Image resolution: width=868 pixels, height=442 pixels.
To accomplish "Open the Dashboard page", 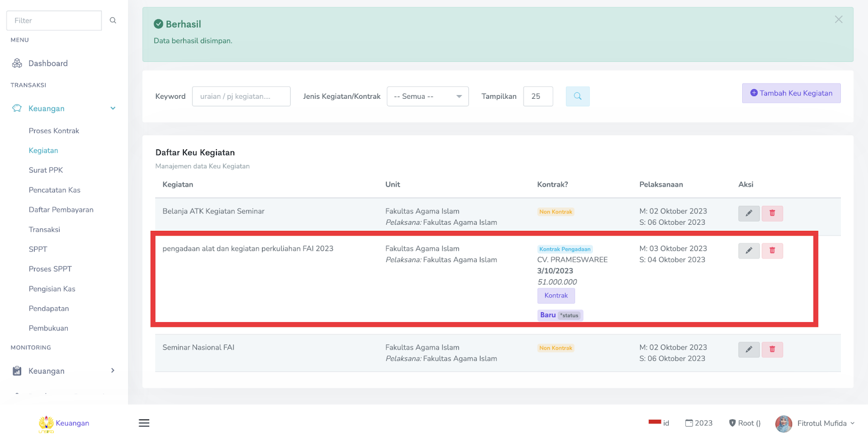I will coord(48,64).
